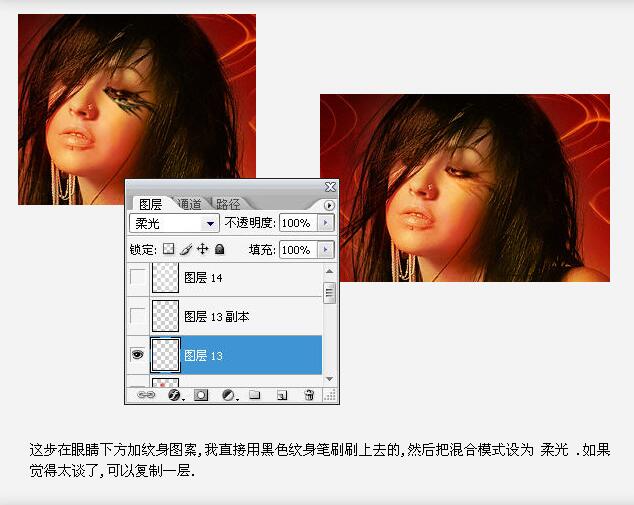Toggle lock image pixels brush icon
Image resolution: width=634 pixels, height=505 pixels.
pyautogui.click(x=186, y=249)
